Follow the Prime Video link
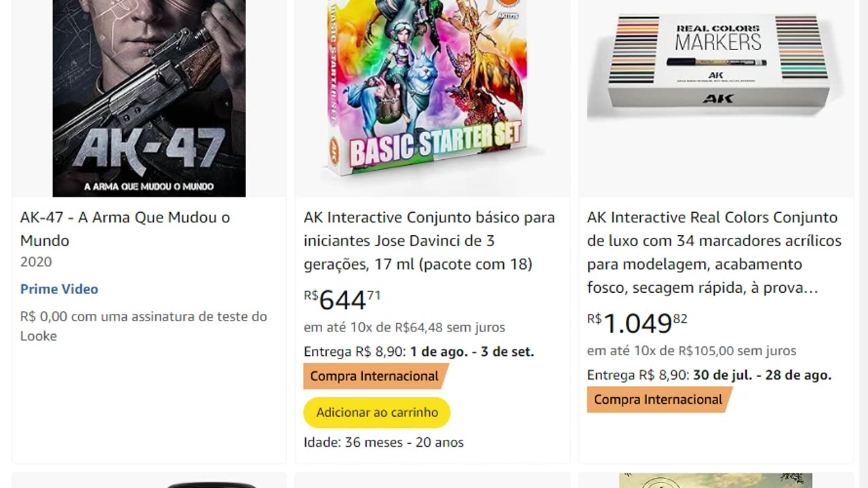Viewport: 868px width, 488px height. click(59, 289)
